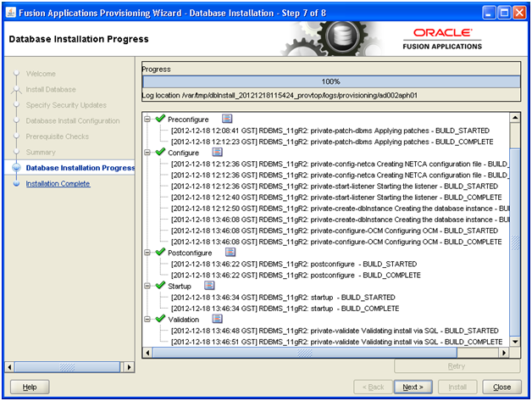Viewport: 532px width, 401px height.
Task: Open the Postconfigure phase log icon
Action: pos(230,253)
